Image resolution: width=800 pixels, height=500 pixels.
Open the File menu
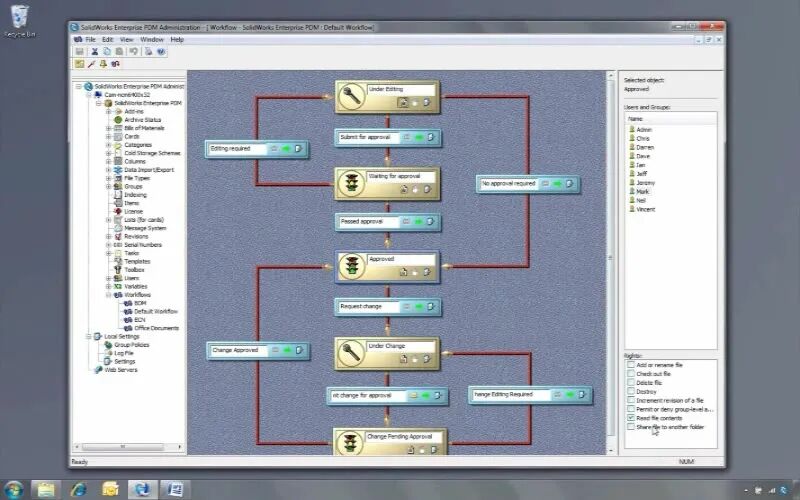pyautogui.click(x=90, y=39)
